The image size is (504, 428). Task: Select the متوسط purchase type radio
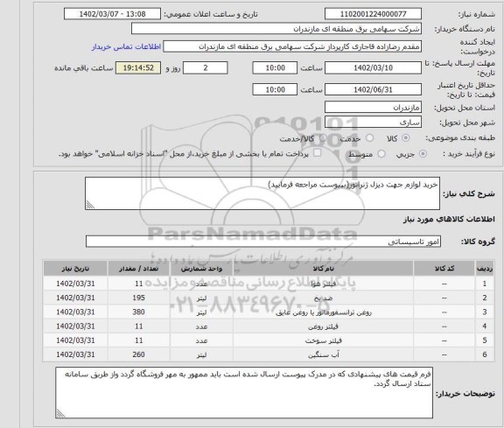click(x=381, y=154)
